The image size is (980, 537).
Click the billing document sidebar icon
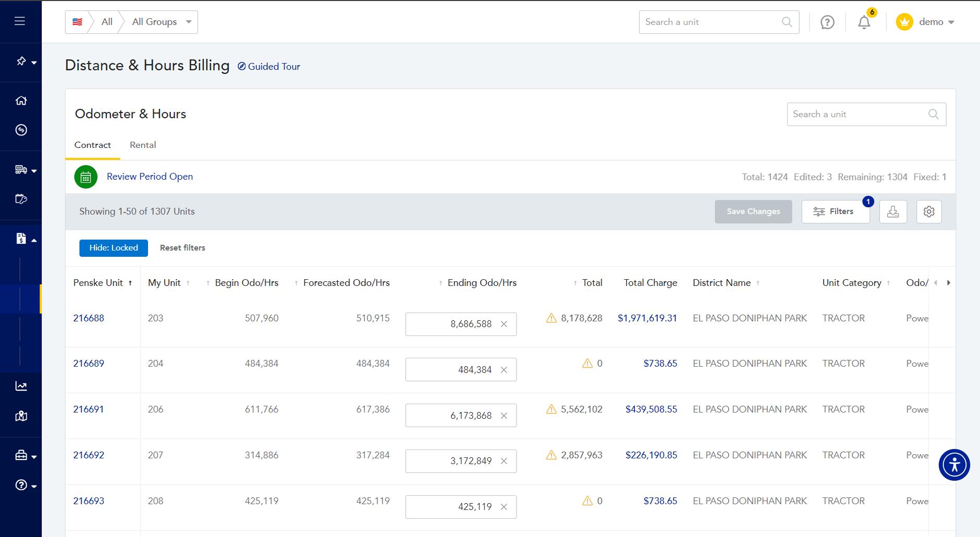(x=21, y=239)
